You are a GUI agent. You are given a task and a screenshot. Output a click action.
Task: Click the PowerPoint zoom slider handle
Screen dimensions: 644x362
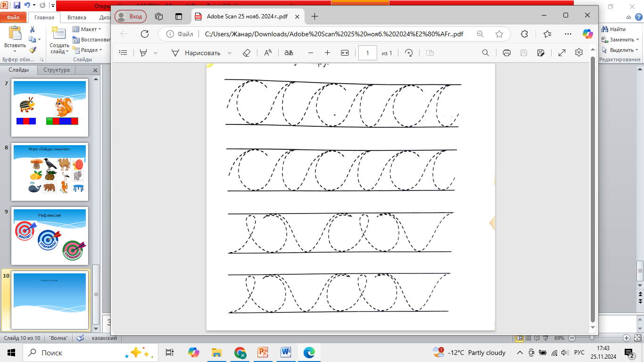[592, 338]
